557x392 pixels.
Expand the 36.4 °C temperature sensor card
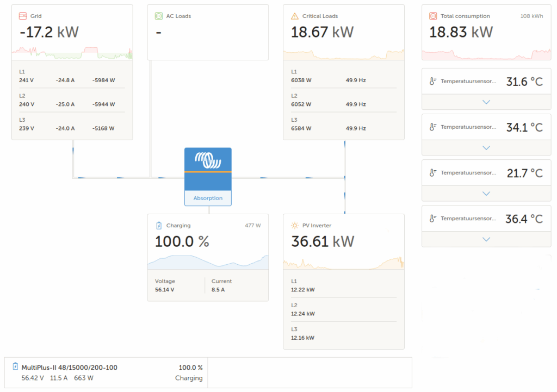(x=486, y=239)
